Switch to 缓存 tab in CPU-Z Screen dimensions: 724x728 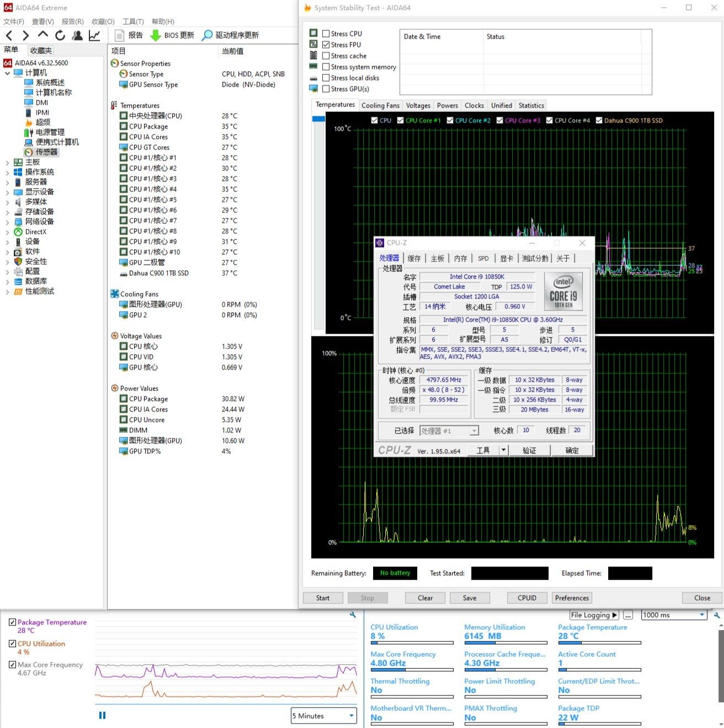[414, 258]
